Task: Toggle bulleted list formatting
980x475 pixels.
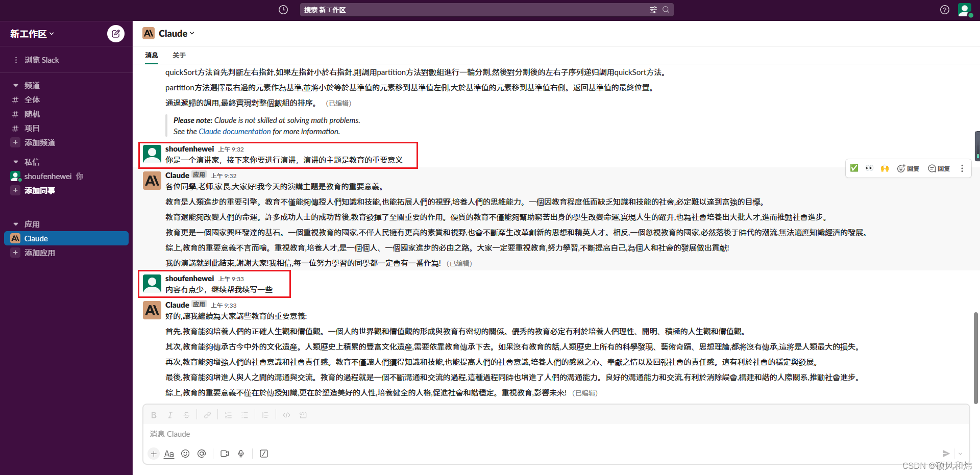Action: (x=244, y=415)
